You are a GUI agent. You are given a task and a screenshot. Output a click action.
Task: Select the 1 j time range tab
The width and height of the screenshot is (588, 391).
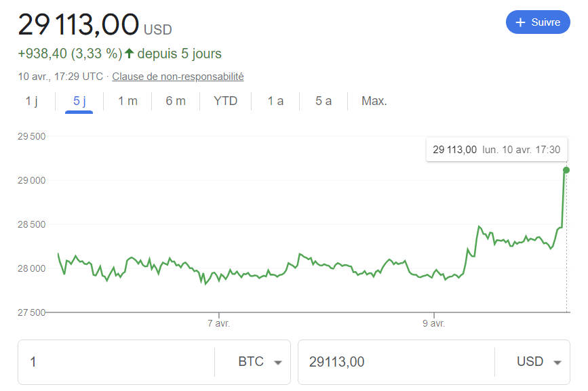pos(32,101)
